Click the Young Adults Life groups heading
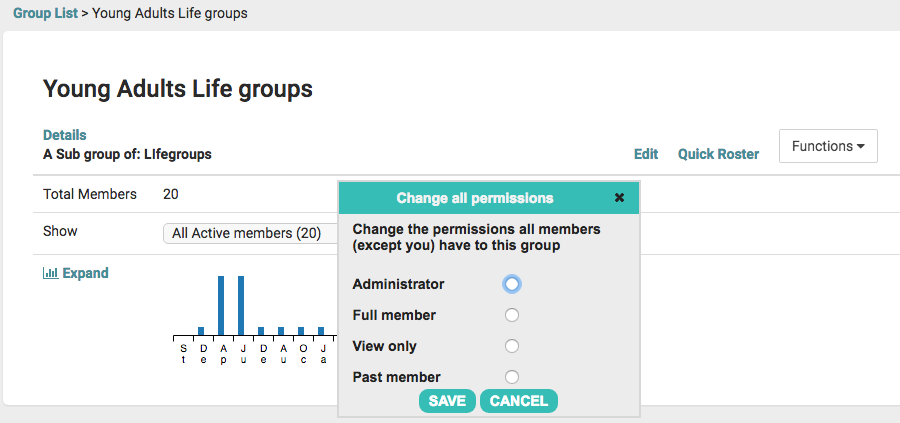Screen dimensions: 900x423 point(178,89)
